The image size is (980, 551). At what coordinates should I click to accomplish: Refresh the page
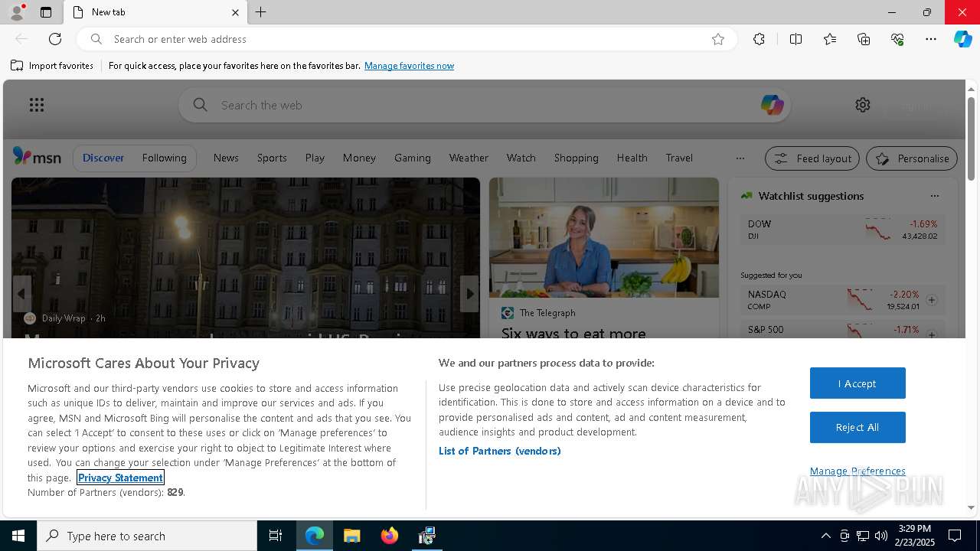(x=55, y=39)
